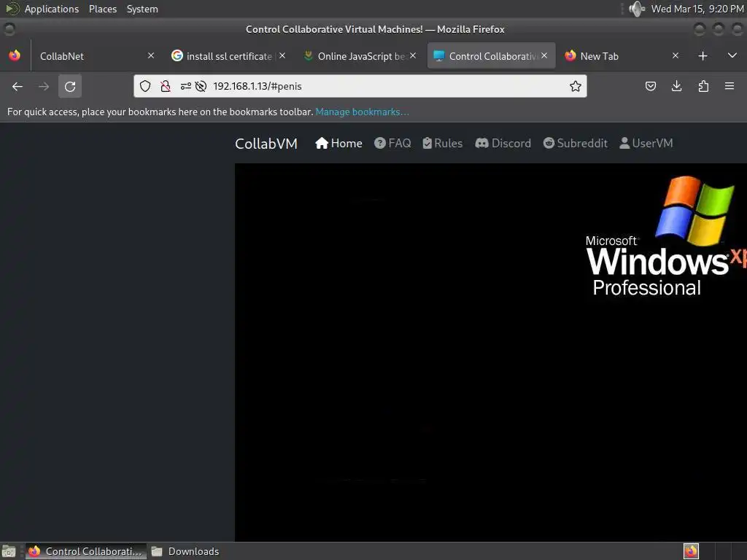Expand the list all tabs chevron

[x=732, y=55]
